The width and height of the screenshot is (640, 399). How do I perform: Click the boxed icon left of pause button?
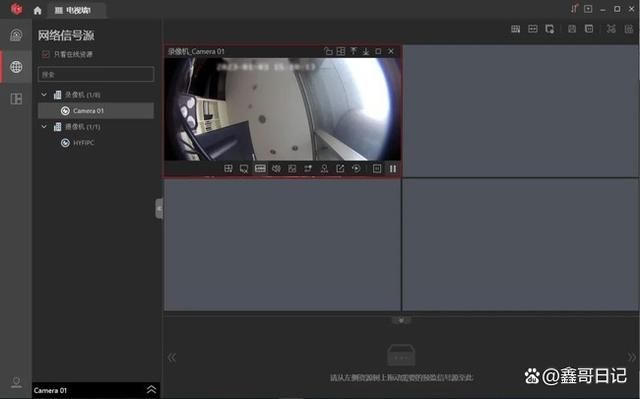pyautogui.click(x=377, y=168)
